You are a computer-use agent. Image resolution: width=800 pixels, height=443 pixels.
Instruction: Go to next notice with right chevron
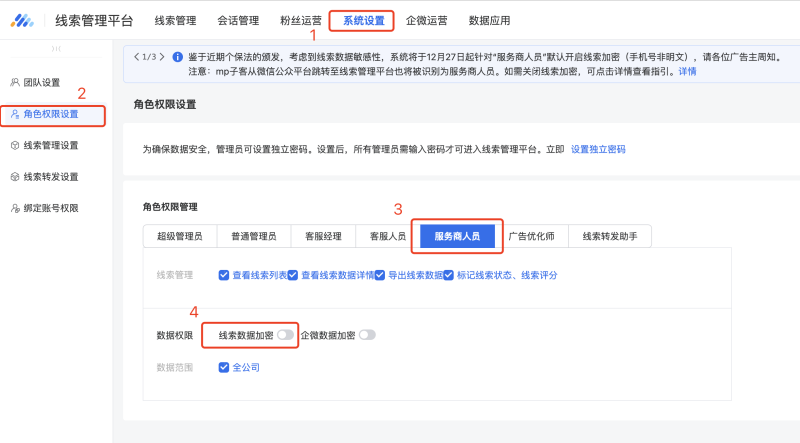pyautogui.click(x=162, y=57)
